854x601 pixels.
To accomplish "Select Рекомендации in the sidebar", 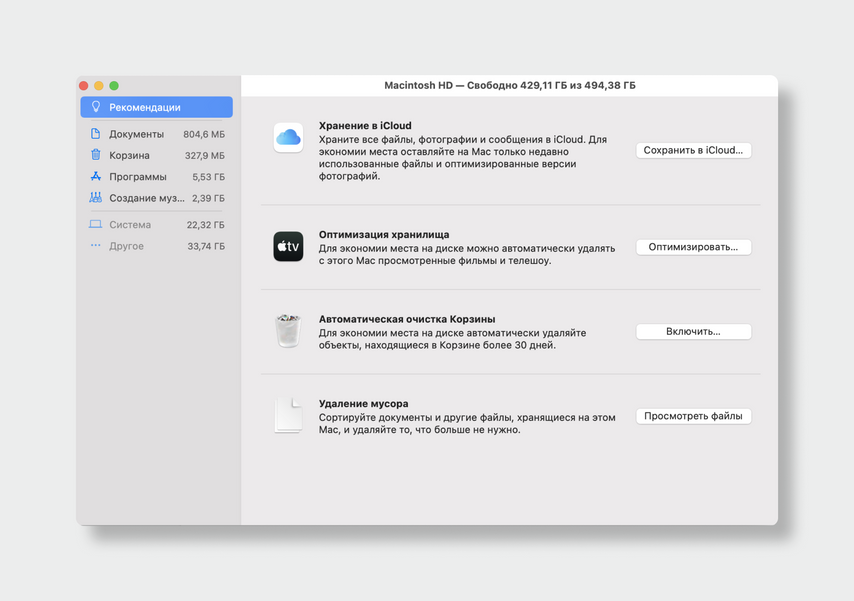I will point(156,107).
